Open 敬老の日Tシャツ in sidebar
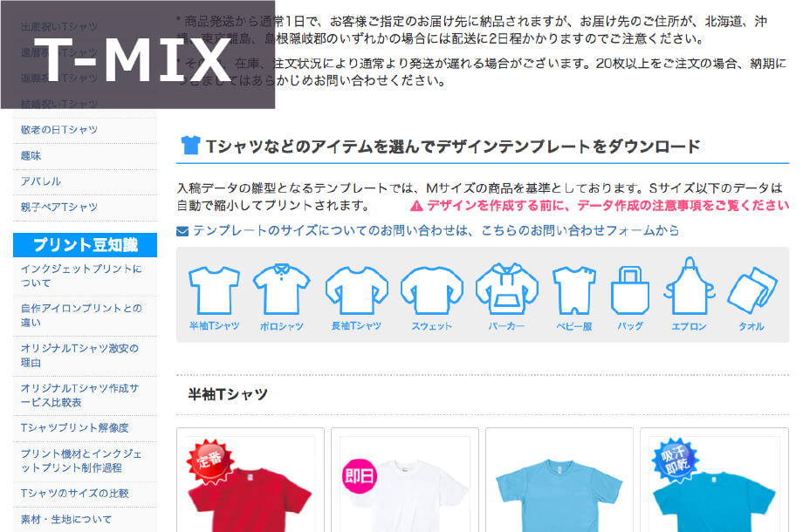Viewport: 803px width, 532px height. [x=58, y=130]
